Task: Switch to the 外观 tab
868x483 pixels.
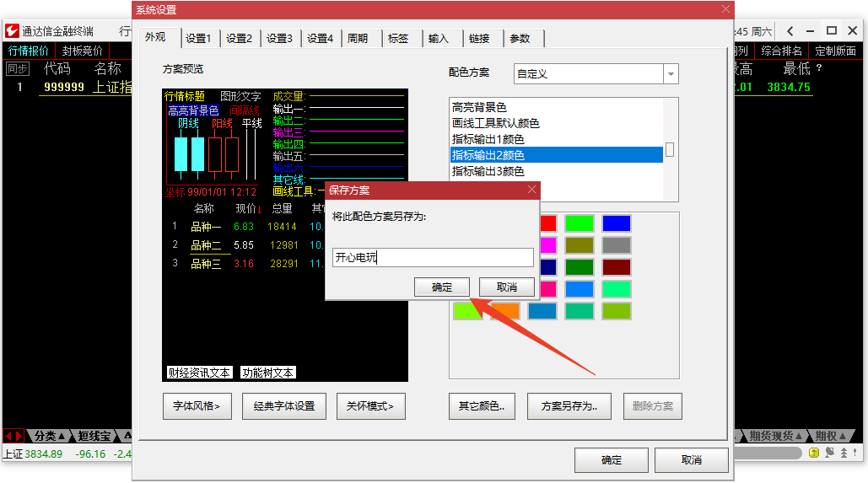Action: coord(155,37)
